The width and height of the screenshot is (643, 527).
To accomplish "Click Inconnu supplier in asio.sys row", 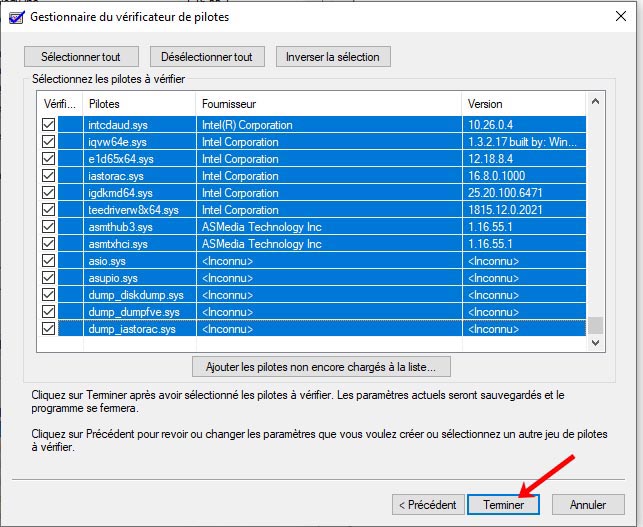I will tap(227, 261).
